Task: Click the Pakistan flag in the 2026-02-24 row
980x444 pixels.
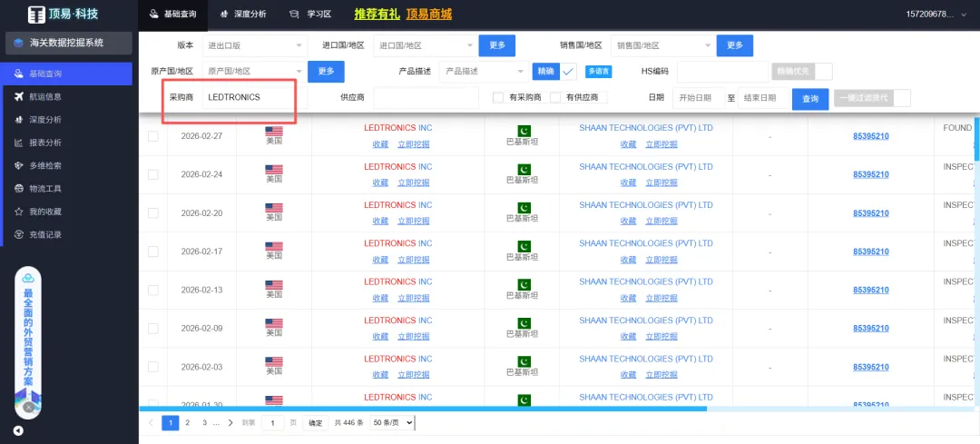Action: click(524, 170)
